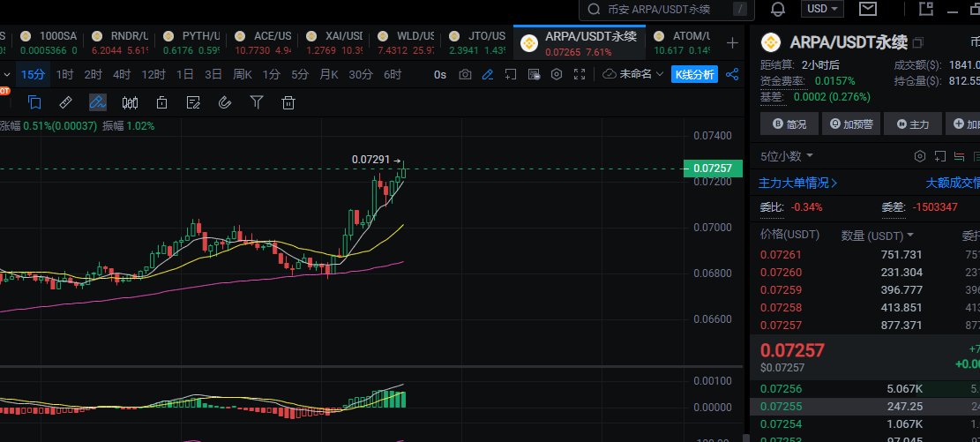This screenshot has height=442, width=980.
Task: Open the RNDR/U ticker tab
Action: pyautogui.click(x=120, y=43)
